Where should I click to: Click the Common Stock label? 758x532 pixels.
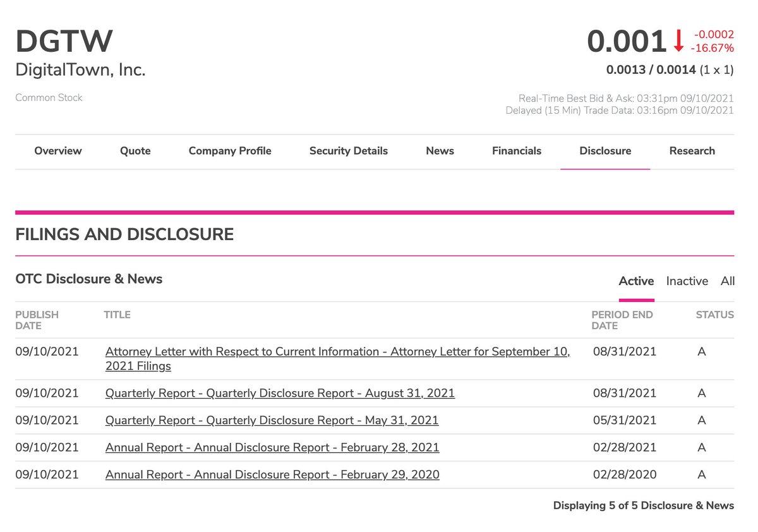(x=49, y=97)
